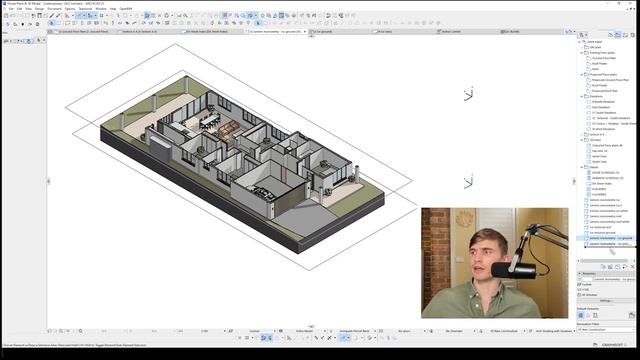
Task: Click the Delete X icon below Navigator
Action: tap(633, 267)
